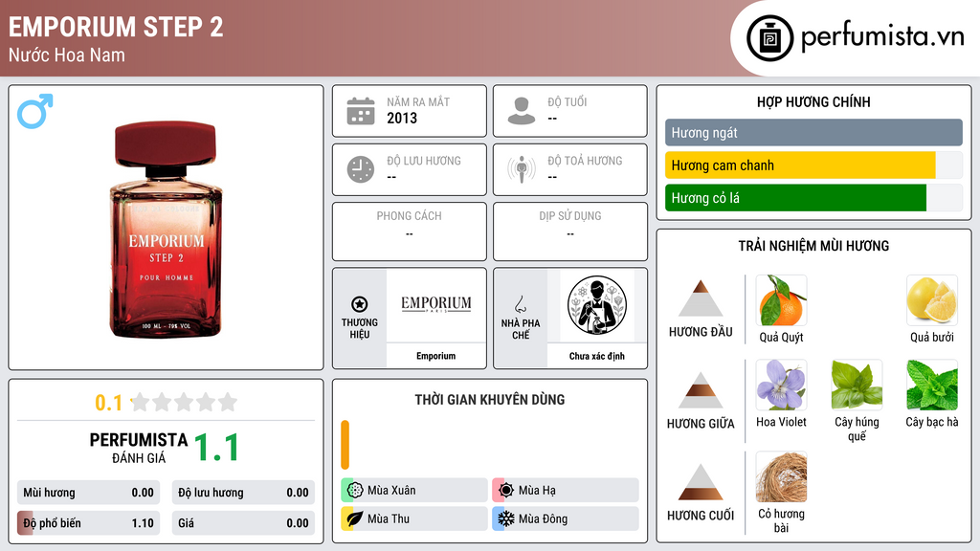Select the Mùa Xuân season chip
The image size is (980, 551).
point(414,491)
